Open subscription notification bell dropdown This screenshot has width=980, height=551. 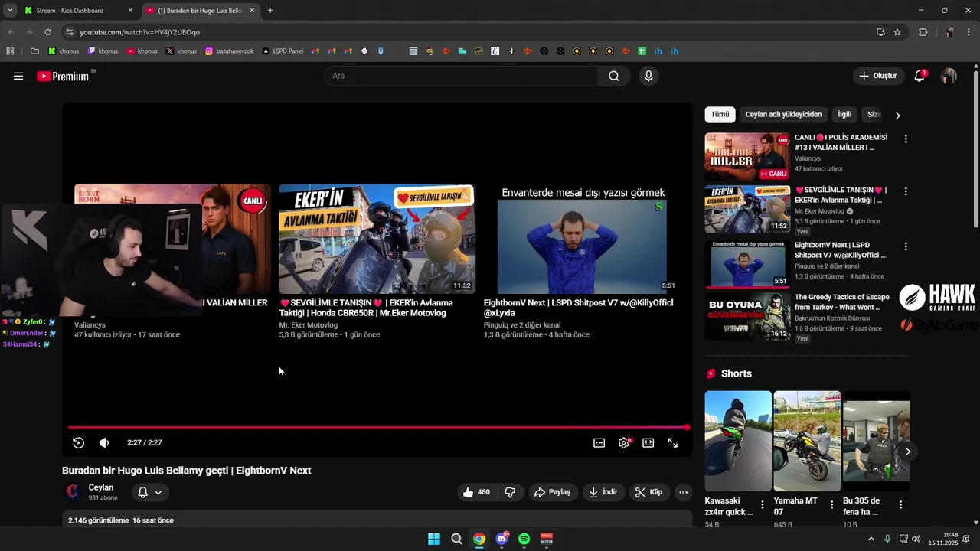point(150,492)
